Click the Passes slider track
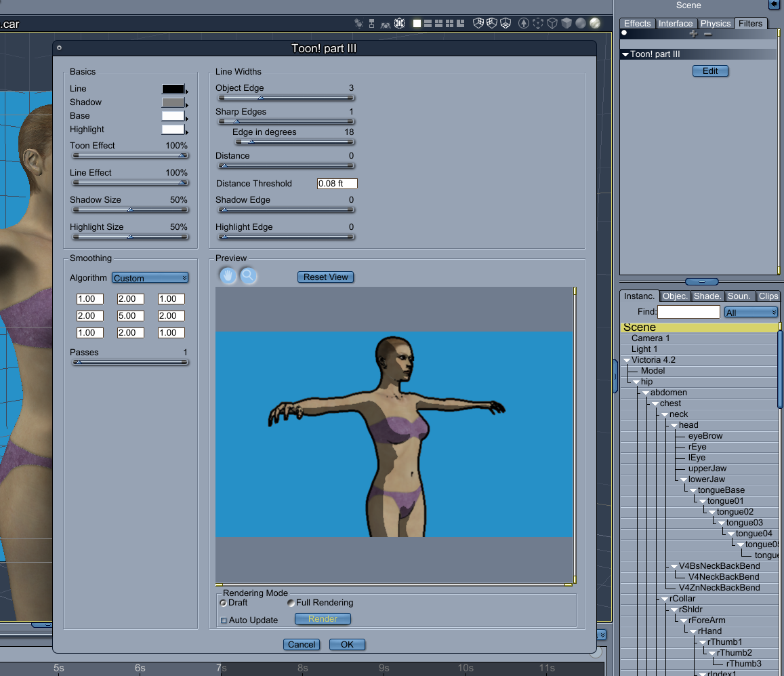 (x=131, y=362)
